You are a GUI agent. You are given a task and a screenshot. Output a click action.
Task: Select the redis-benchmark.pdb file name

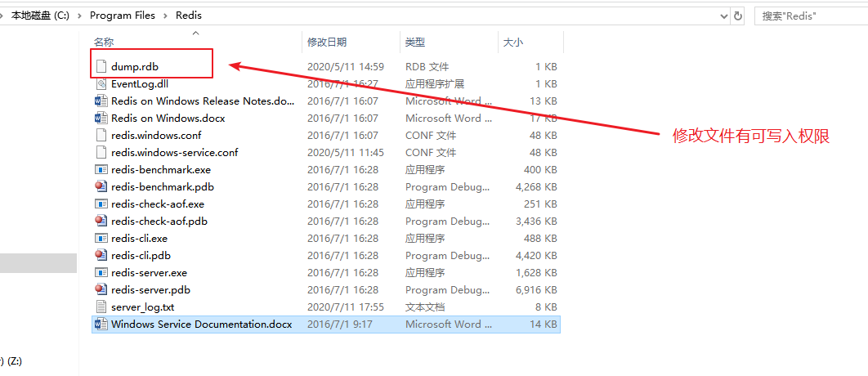point(162,187)
